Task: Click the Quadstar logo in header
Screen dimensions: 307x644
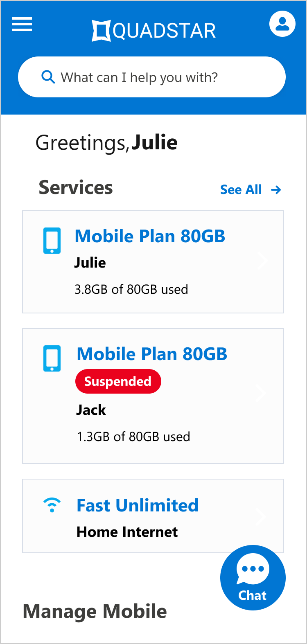Action: 153,31
